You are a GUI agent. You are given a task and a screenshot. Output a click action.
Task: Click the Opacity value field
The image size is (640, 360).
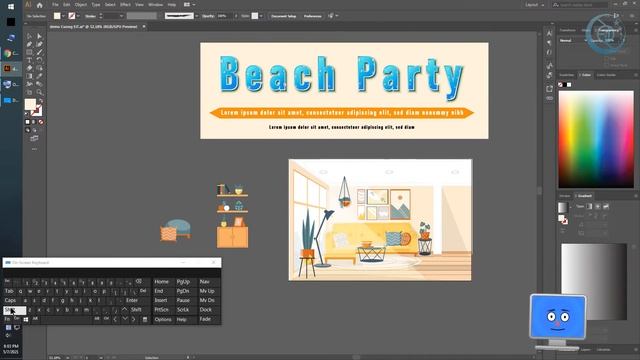223,16
